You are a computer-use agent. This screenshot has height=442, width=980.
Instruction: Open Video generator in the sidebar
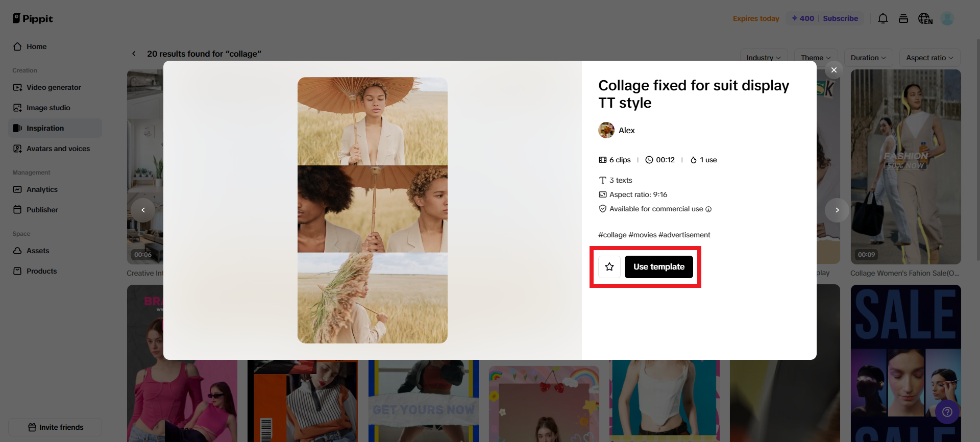[54, 87]
